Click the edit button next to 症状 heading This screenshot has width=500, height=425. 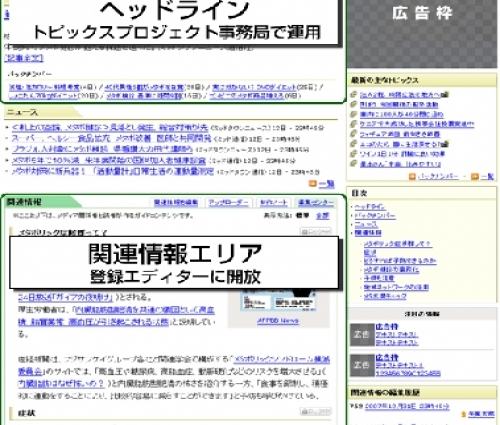click(x=315, y=412)
